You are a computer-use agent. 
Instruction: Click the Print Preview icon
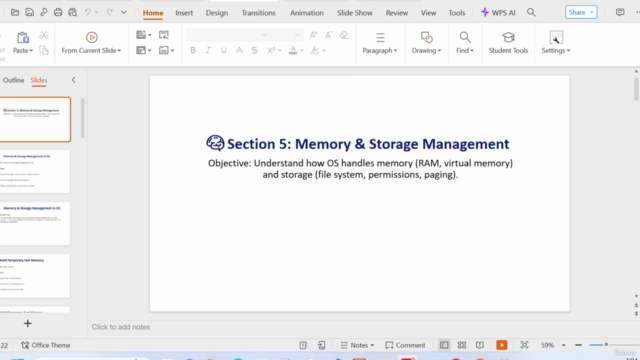click(73, 12)
